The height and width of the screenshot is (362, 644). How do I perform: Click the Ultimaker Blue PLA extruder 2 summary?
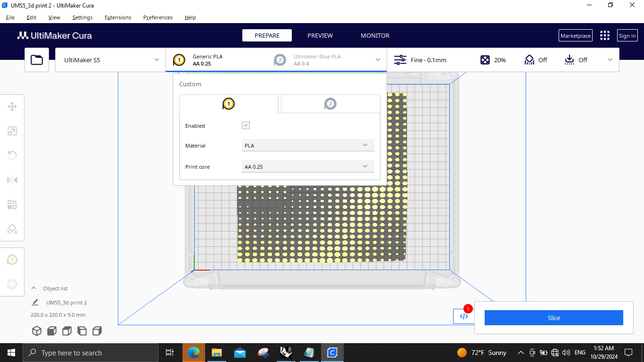317,60
